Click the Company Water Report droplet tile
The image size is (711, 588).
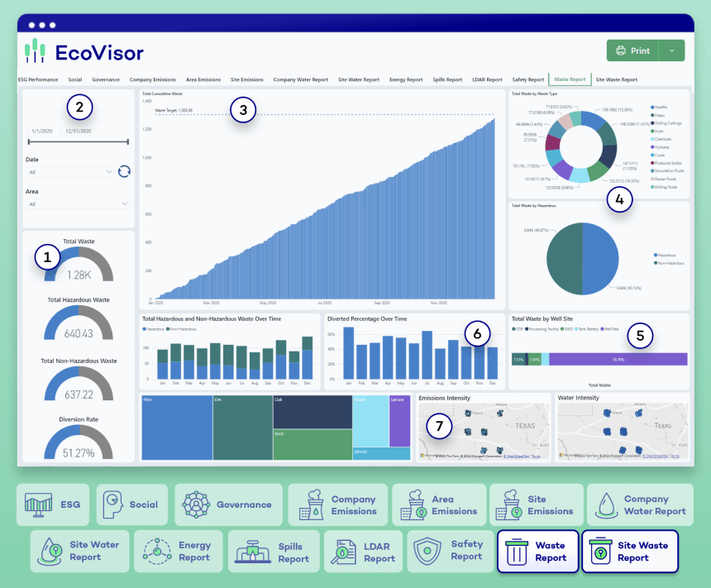[x=639, y=504]
